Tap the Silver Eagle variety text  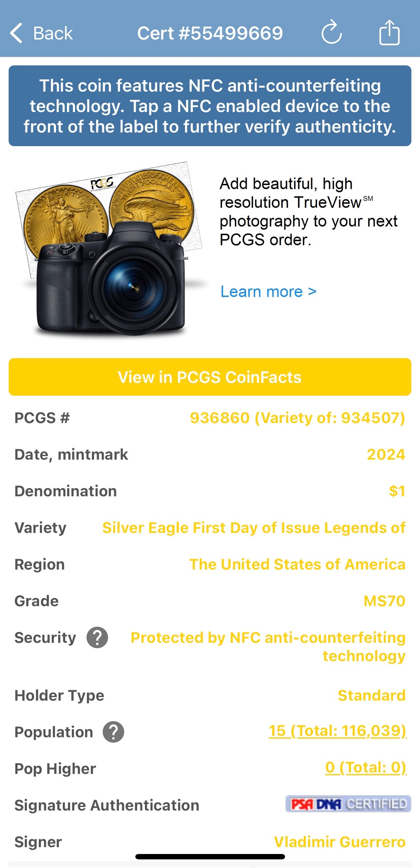(x=253, y=528)
